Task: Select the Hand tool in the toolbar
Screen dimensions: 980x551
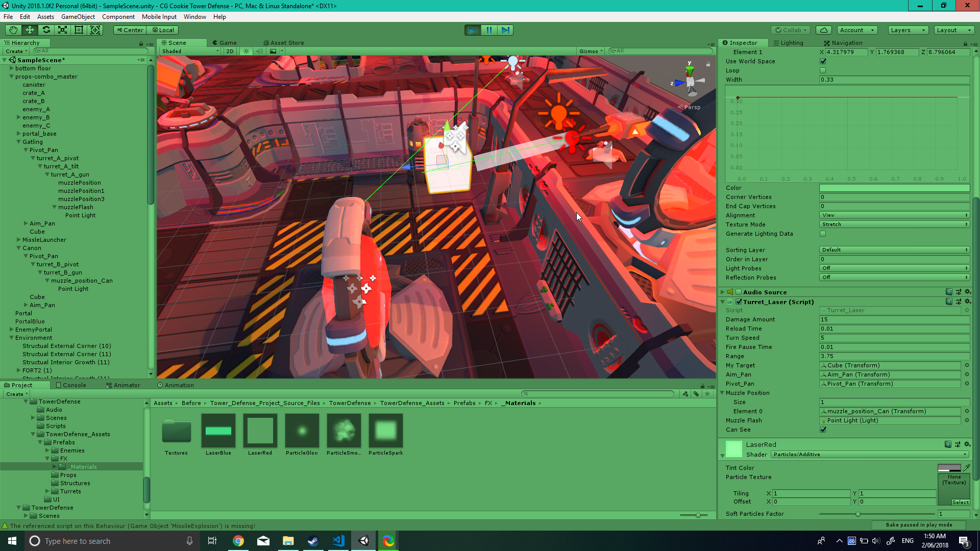Action: pyautogui.click(x=12, y=30)
